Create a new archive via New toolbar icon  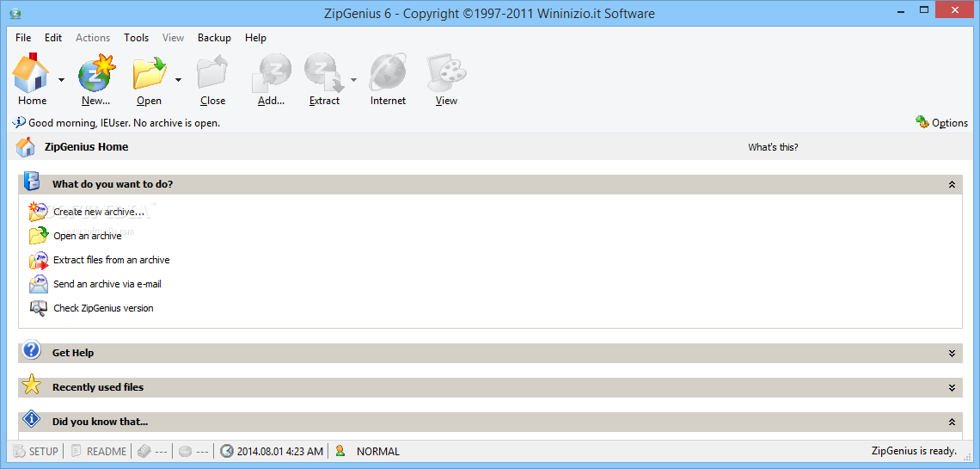click(x=95, y=73)
